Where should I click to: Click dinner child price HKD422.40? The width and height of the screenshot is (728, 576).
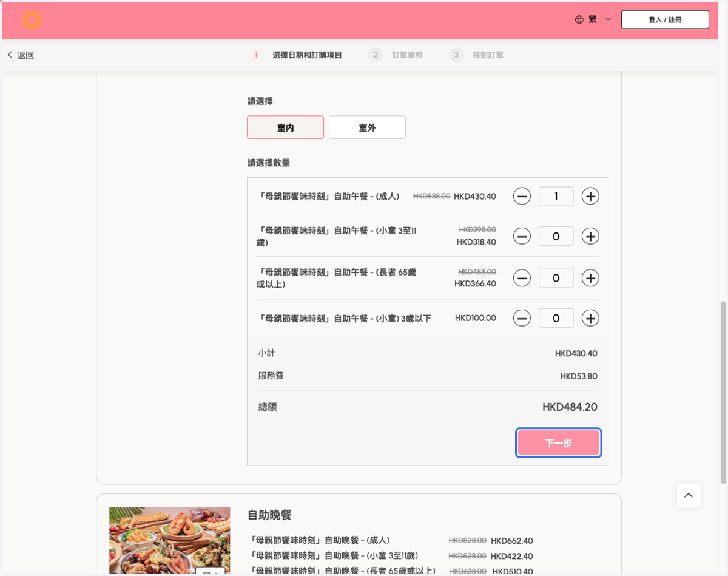pyautogui.click(x=512, y=556)
